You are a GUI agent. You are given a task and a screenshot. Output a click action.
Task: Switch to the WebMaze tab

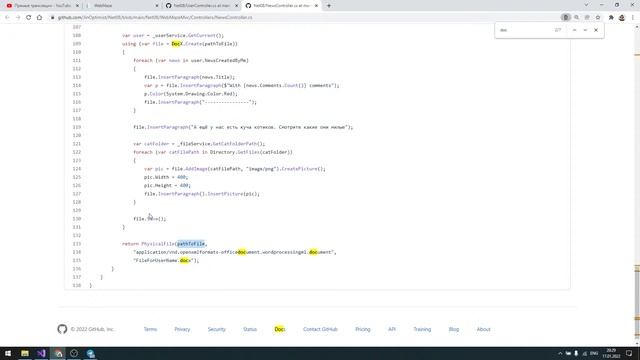pos(103,6)
